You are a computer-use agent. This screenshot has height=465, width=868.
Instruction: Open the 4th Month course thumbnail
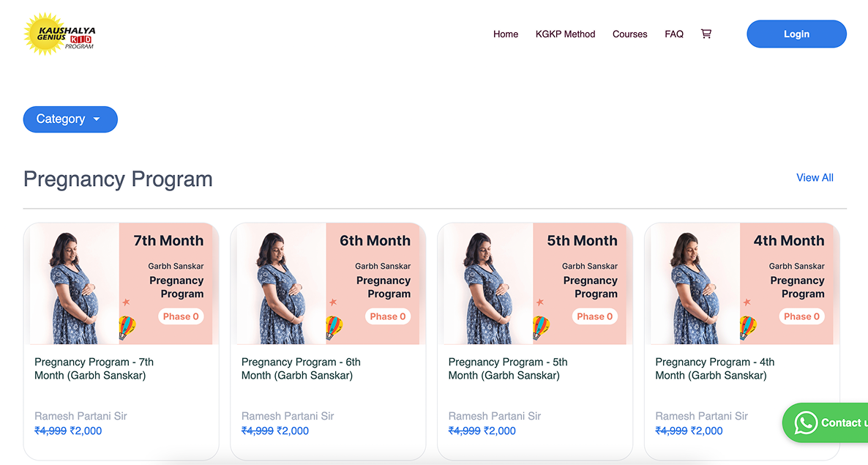742,283
